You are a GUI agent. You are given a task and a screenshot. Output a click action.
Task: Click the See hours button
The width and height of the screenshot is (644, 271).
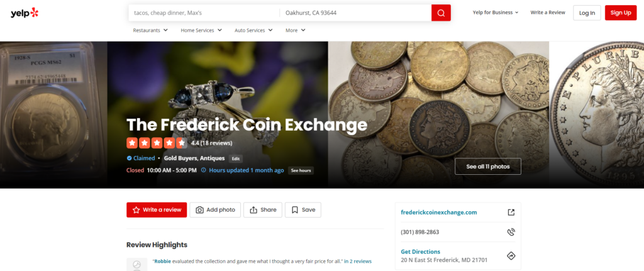pyautogui.click(x=301, y=170)
